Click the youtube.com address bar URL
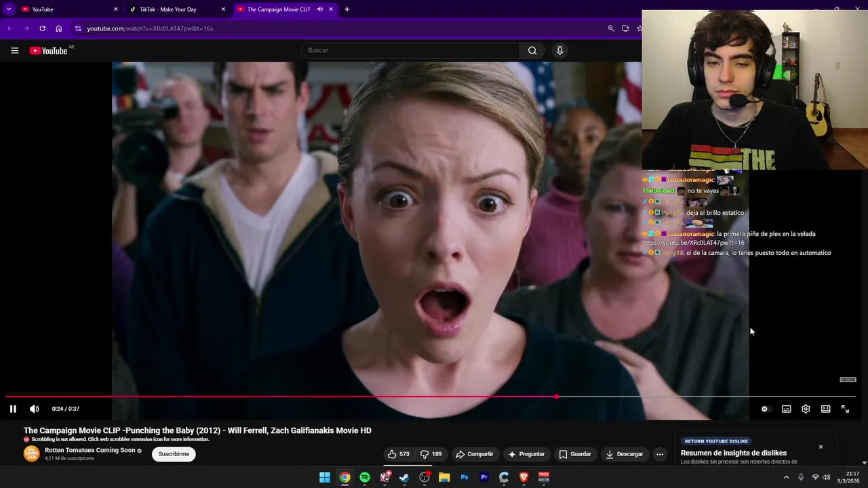The width and height of the screenshot is (868, 488). tap(150, 28)
